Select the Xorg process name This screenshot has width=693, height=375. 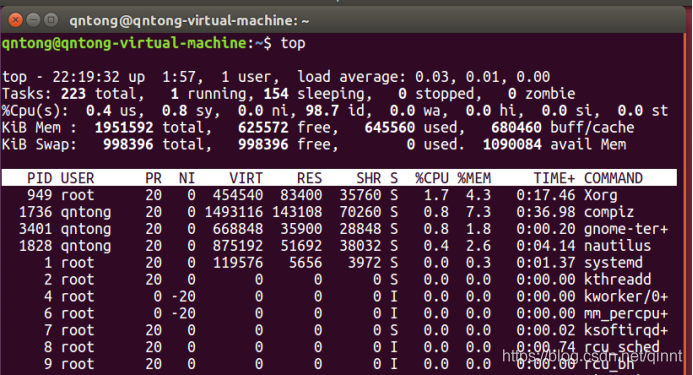[x=600, y=195]
